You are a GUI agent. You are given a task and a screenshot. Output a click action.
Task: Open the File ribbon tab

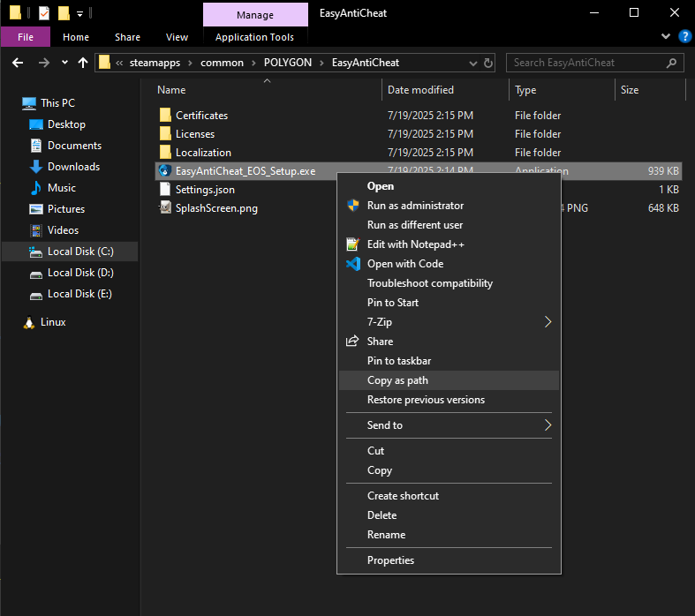(26, 37)
